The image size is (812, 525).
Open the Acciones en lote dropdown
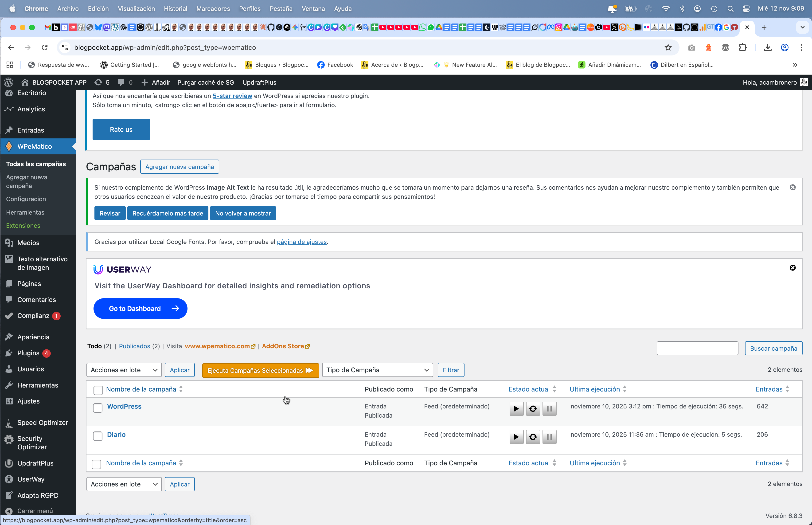124,370
